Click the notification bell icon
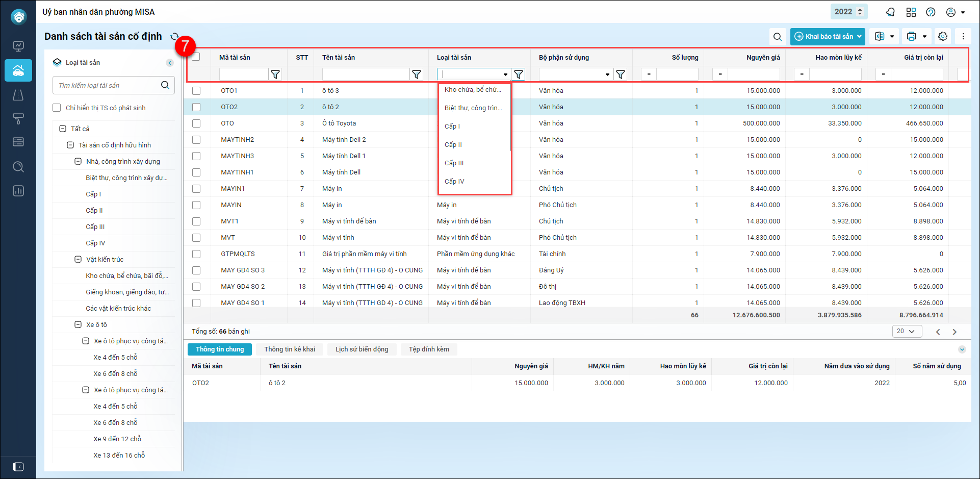Screen dimensions: 980x479 890,12
